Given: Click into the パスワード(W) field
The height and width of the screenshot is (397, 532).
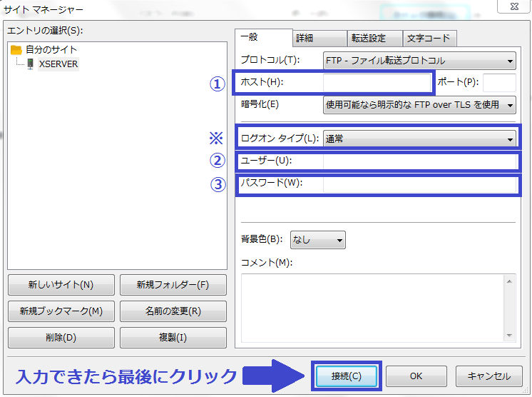Looking at the screenshot, I should tap(419, 184).
